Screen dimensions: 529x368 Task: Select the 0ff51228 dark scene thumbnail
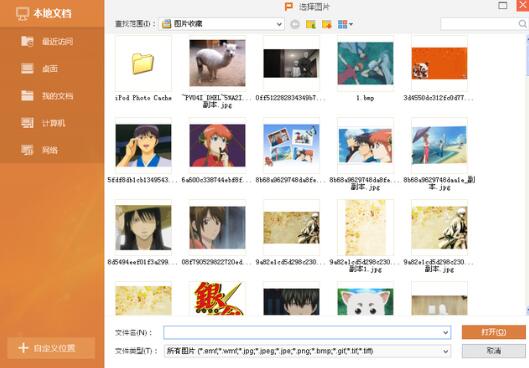pos(291,63)
